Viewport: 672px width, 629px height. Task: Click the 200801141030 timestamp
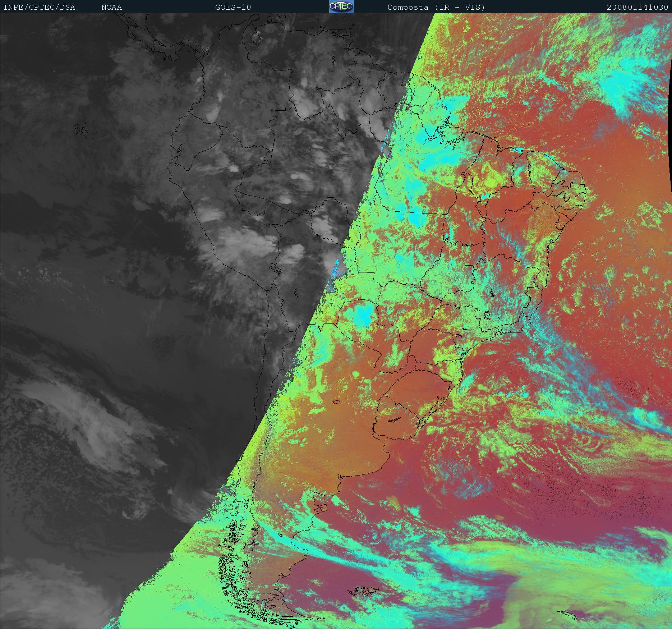tap(637, 7)
